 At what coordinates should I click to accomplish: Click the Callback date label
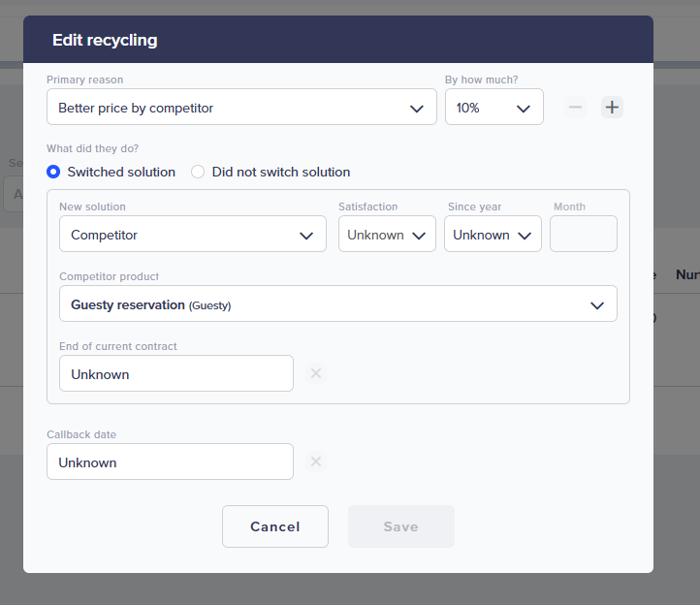[x=81, y=435]
